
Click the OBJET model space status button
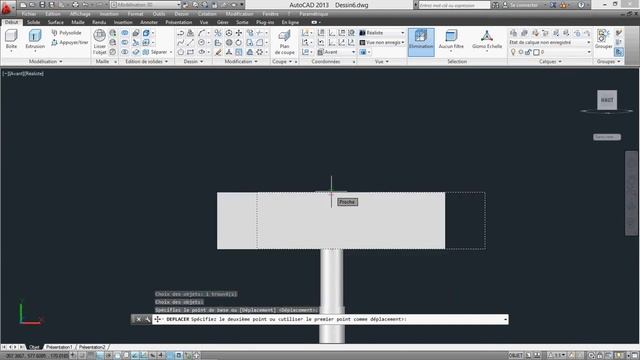pyautogui.click(x=516, y=356)
